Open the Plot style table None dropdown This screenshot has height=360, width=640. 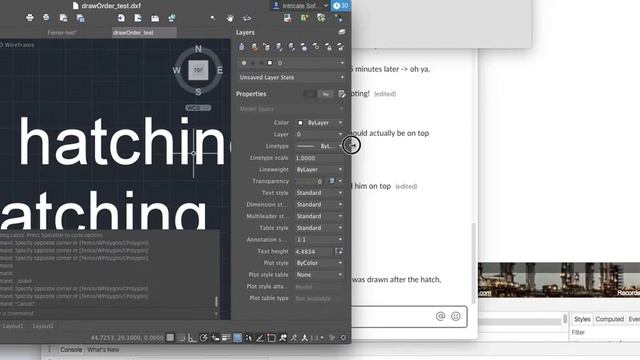tap(319, 275)
